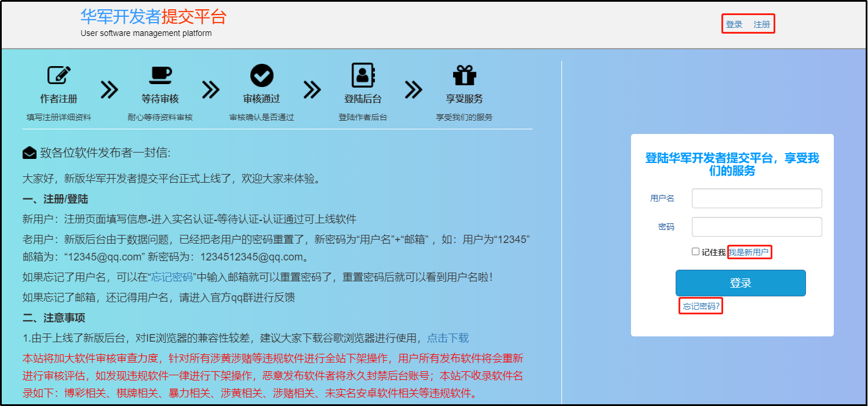Focus the 密码 input field
868x406 pixels.
pyautogui.click(x=757, y=227)
